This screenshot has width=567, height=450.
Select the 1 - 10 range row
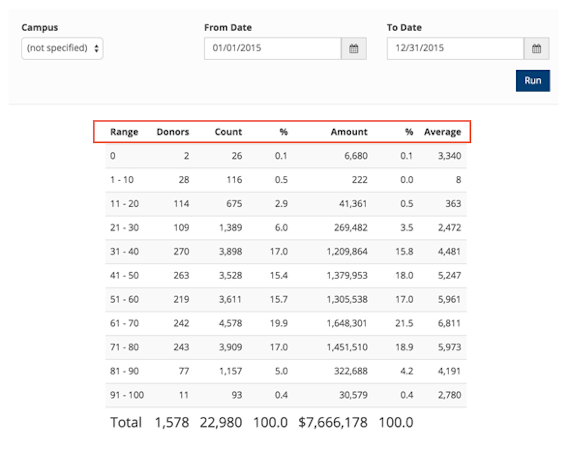286,180
